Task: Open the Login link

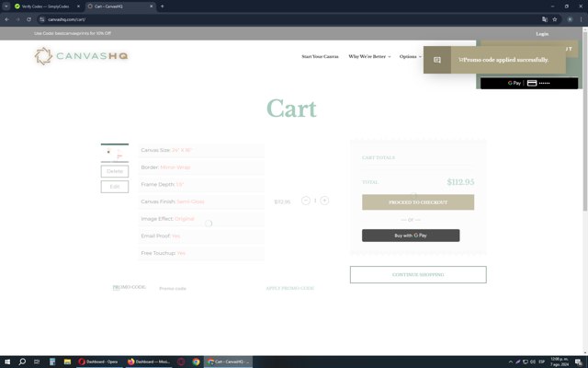Action: (x=542, y=34)
